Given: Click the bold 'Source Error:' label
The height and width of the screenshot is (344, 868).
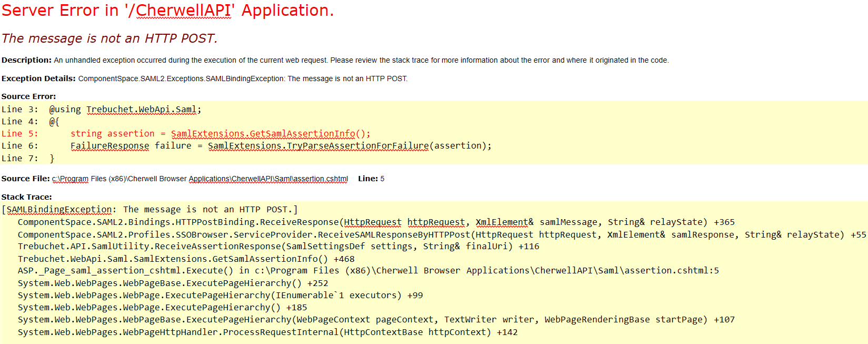Looking at the screenshot, I should click(28, 96).
